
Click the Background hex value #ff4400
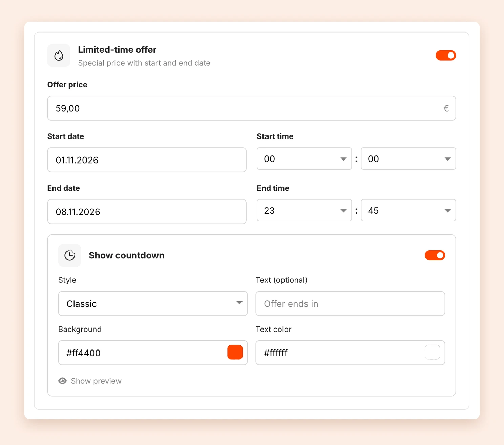point(83,353)
